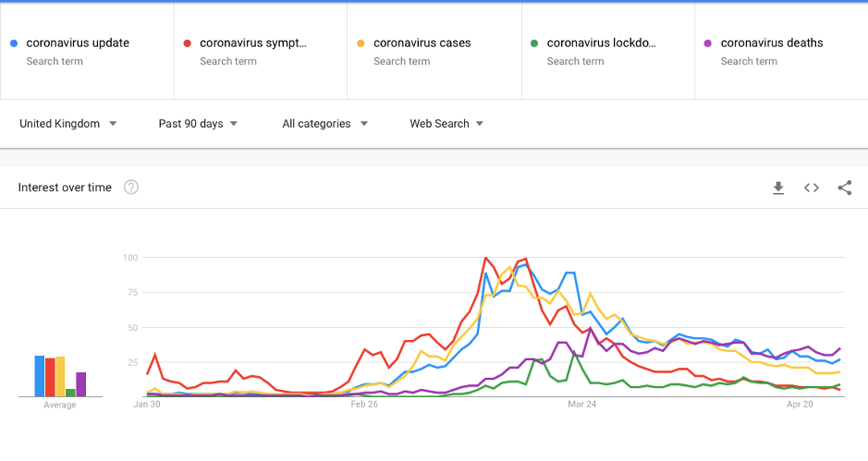Share the Interest over time chart
Viewport: 868px width, 461px height.
[845, 188]
